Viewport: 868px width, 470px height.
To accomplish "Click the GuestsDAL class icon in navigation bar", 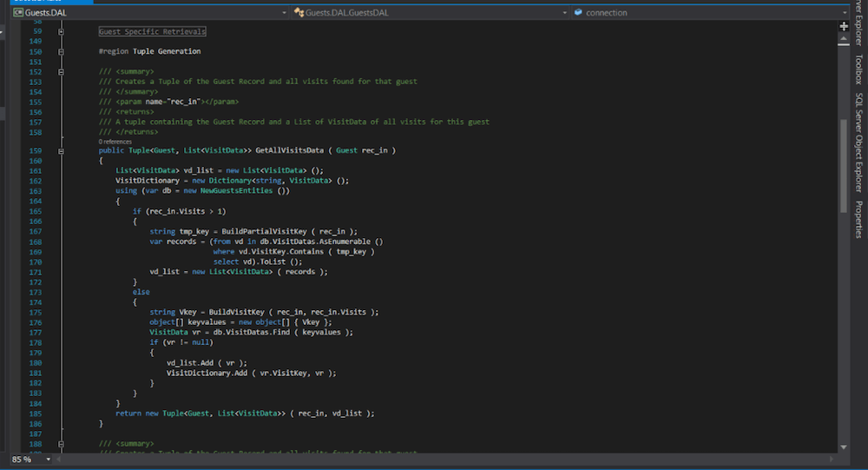I will 299,13.
